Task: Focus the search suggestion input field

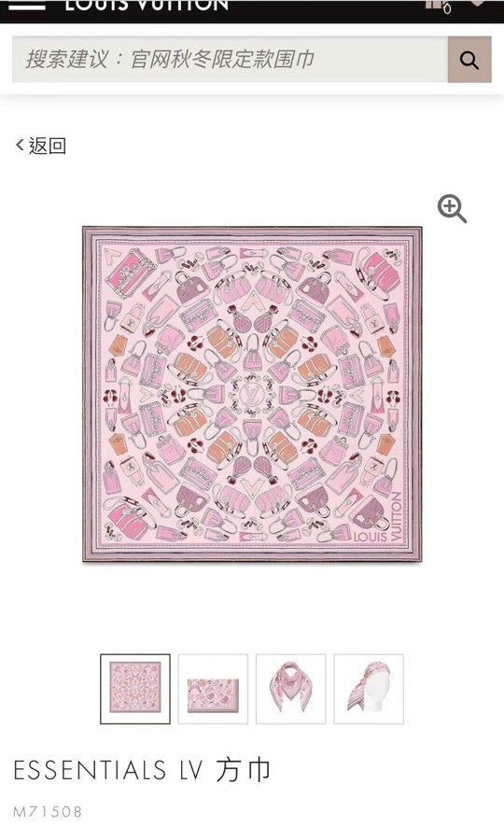Action: click(231, 60)
